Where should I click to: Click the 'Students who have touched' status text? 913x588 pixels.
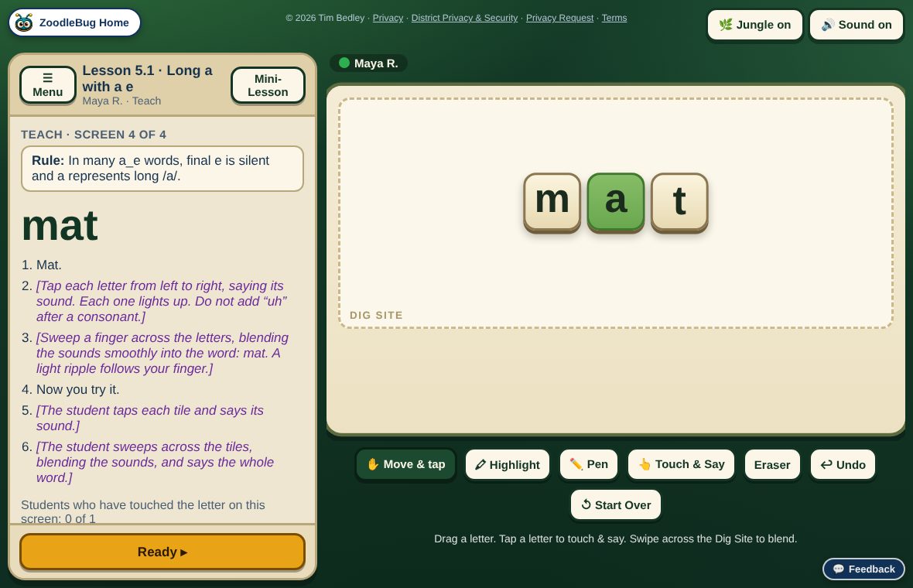coord(143,511)
